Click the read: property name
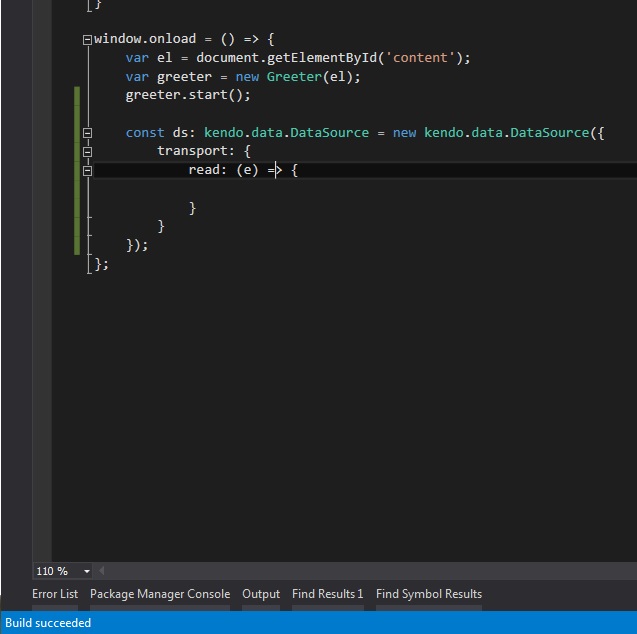Viewport: 637px width, 634px height. click(208, 170)
